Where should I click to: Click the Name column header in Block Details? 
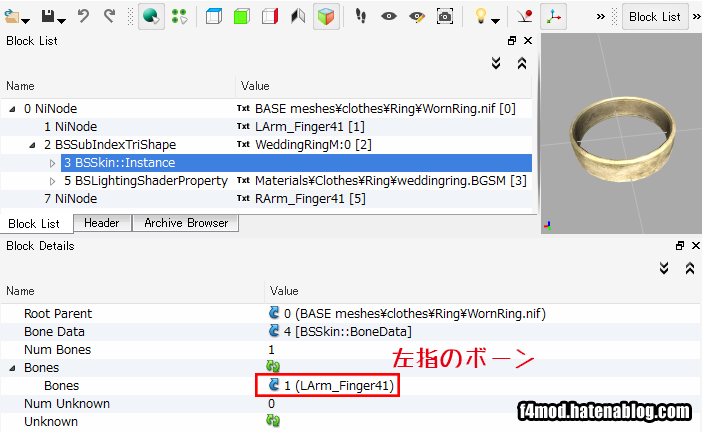coord(133,291)
